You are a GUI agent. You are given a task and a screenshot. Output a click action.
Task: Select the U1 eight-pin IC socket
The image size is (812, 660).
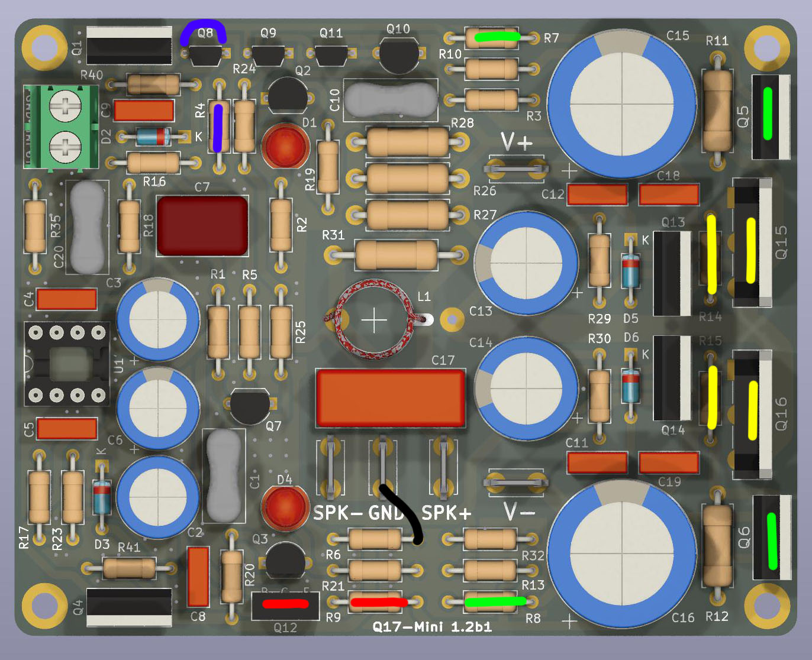pyautogui.click(x=67, y=364)
